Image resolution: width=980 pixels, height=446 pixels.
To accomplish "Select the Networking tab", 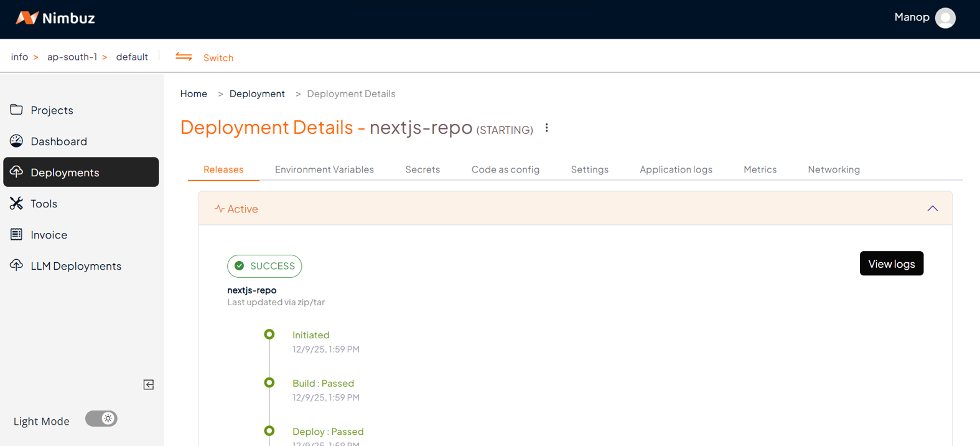I will pyautogui.click(x=834, y=169).
